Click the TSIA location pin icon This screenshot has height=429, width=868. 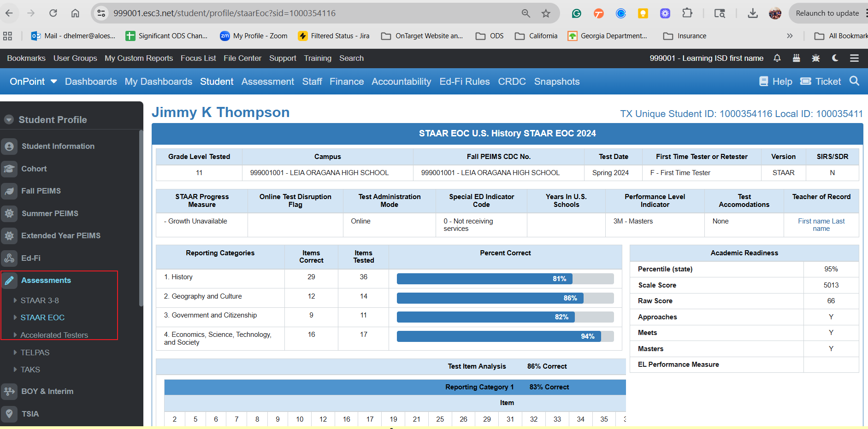coord(9,414)
